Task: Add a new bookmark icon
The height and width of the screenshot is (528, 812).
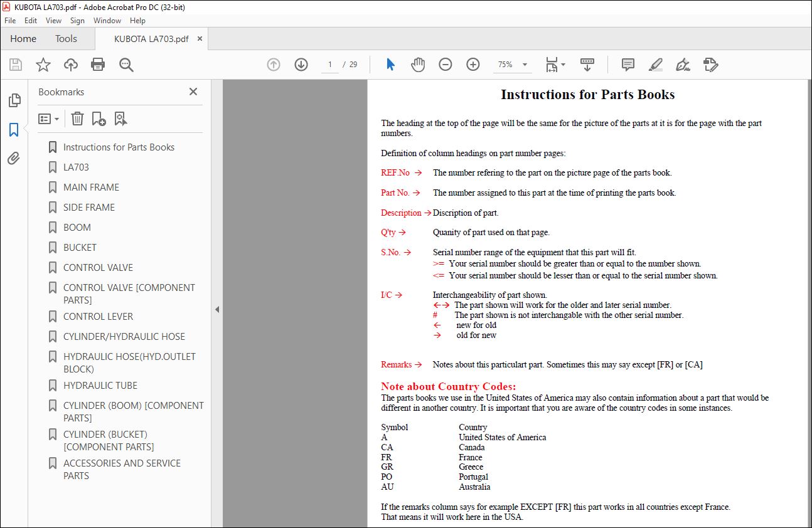Action: (x=99, y=119)
